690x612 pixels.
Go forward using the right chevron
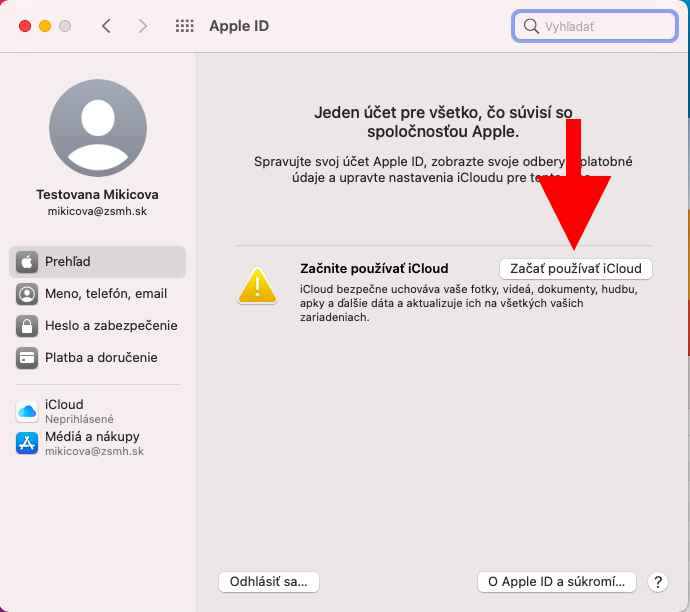[143, 26]
